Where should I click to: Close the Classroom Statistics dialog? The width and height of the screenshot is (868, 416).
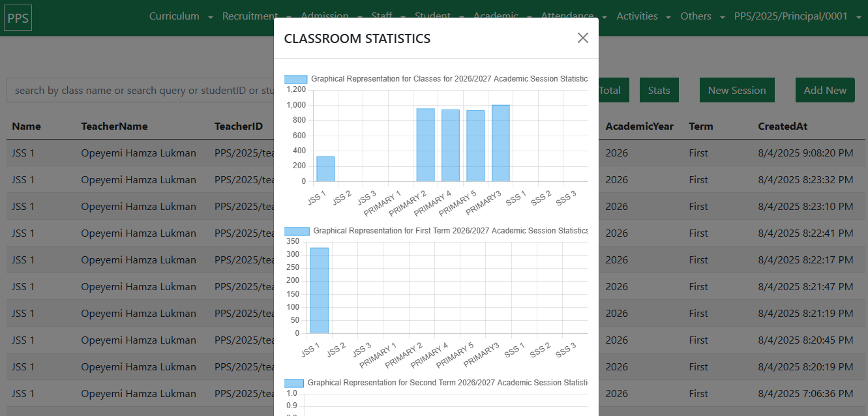[582, 38]
